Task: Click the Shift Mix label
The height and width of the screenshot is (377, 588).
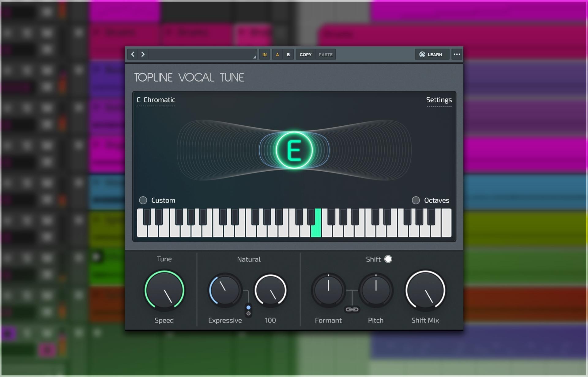Action: [425, 320]
